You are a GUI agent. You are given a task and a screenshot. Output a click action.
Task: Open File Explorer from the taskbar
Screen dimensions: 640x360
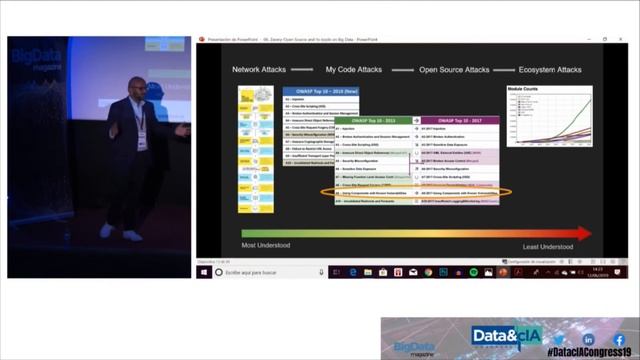click(368, 272)
